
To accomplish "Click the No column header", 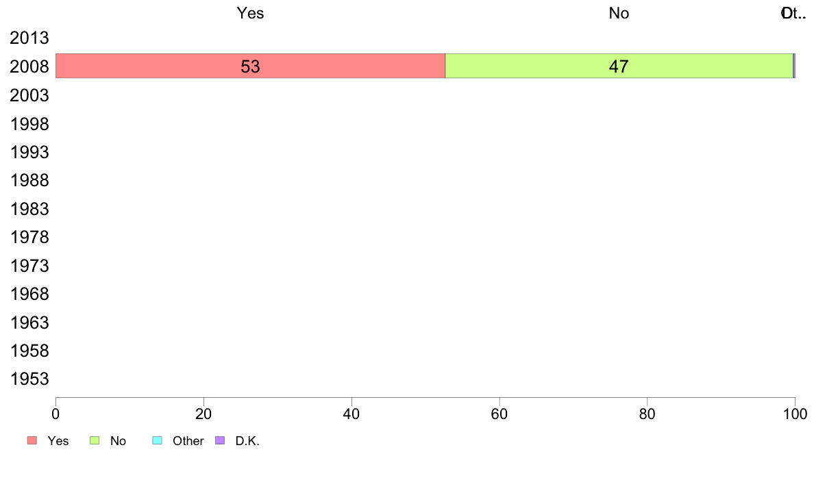I will pos(619,13).
